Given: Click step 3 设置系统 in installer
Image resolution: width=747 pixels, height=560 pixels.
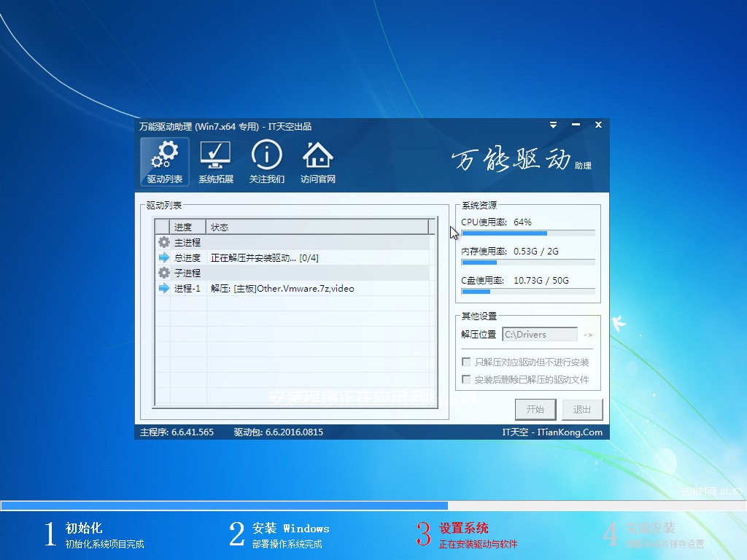Looking at the screenshot, I should click(467, 535).
